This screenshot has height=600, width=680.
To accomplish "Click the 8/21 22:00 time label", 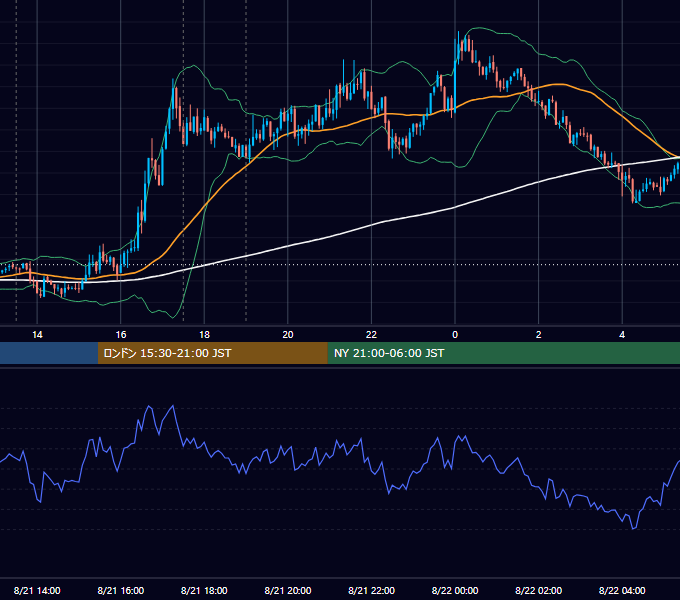I will click(371, 590).
